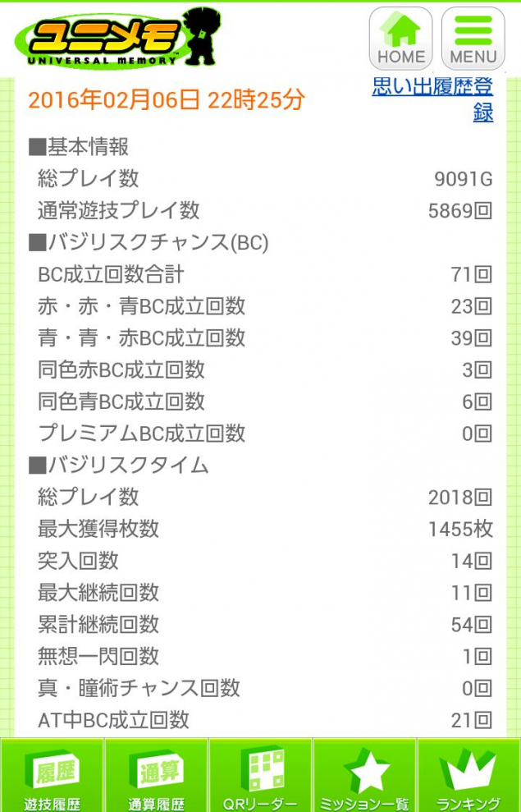Click the ■バジリスクチャンス(BC) section header
Viewport: 521px width, 812px height.
(148, 243)
